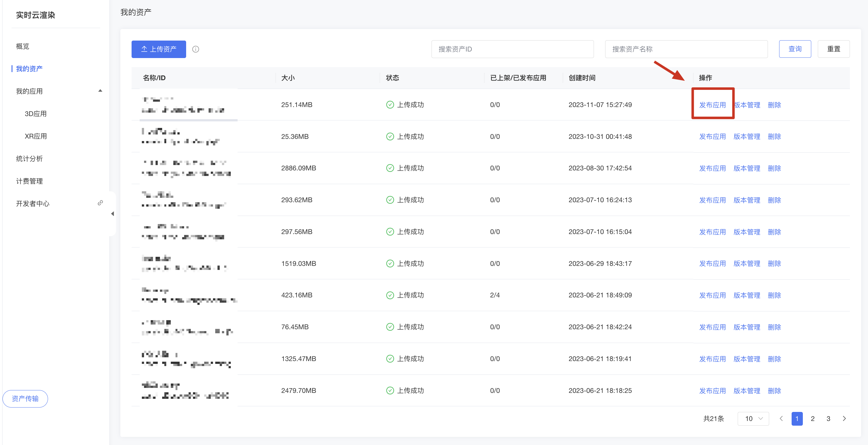Click 删除 for the 251.14MB asset
This screenshot has height=445, width=868.
click(x=774, y=105)
